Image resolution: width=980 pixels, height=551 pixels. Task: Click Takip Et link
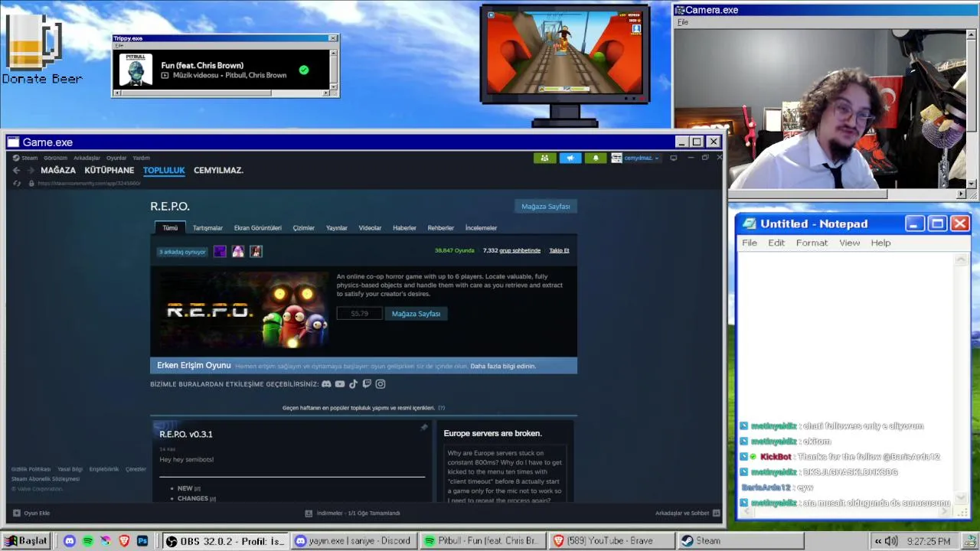559,250
